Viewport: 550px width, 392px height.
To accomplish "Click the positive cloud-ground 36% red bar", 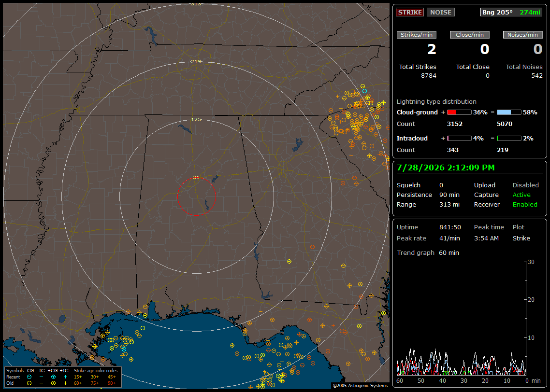I will (459, 112).
